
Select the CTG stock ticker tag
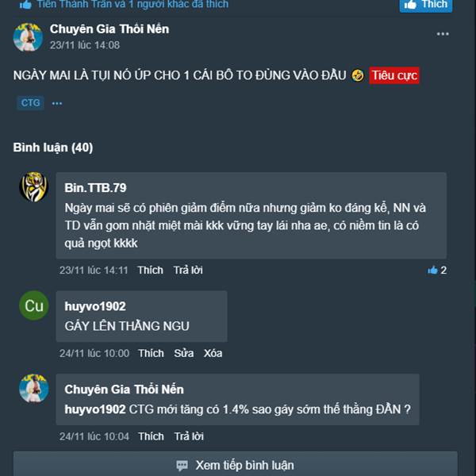(30, 103)
